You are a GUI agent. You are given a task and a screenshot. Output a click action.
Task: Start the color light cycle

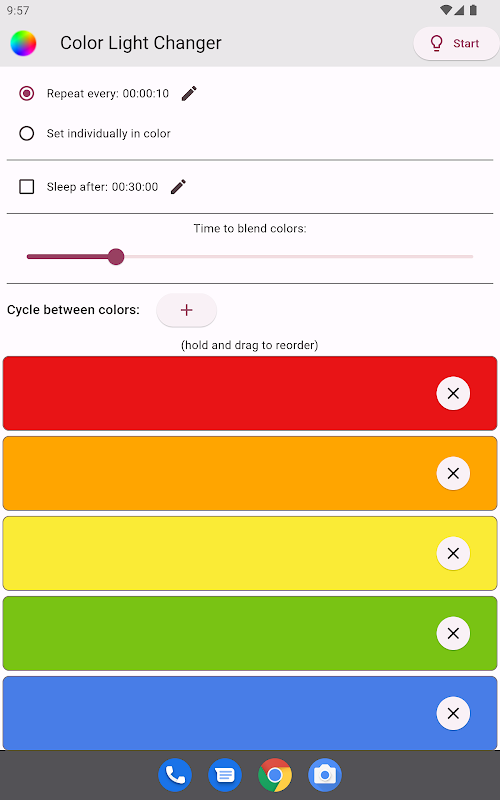point(456,43)
